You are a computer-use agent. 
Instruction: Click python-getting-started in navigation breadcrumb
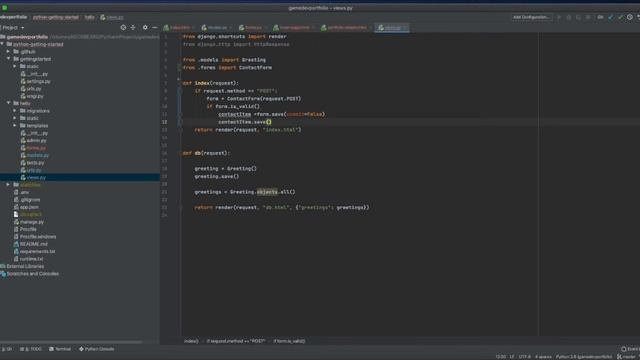(x=56, y=17)
